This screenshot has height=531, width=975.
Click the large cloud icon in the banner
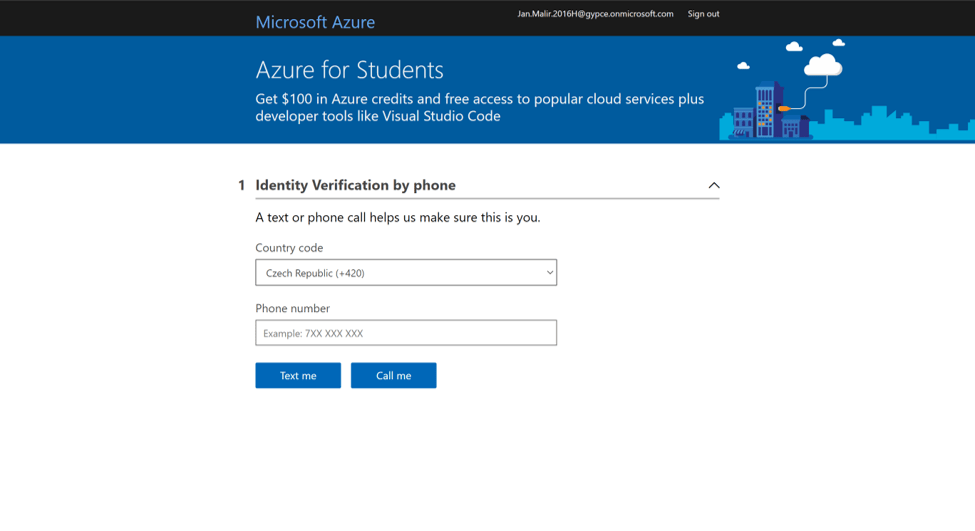pyautogui.click(x=823, y=66)
